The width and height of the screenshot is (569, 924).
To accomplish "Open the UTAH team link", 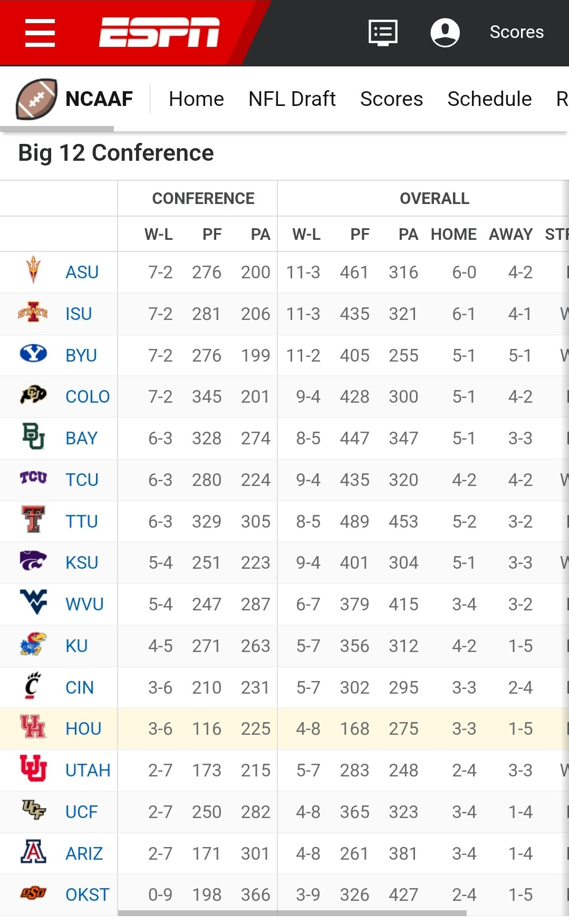I will [88, 770].
